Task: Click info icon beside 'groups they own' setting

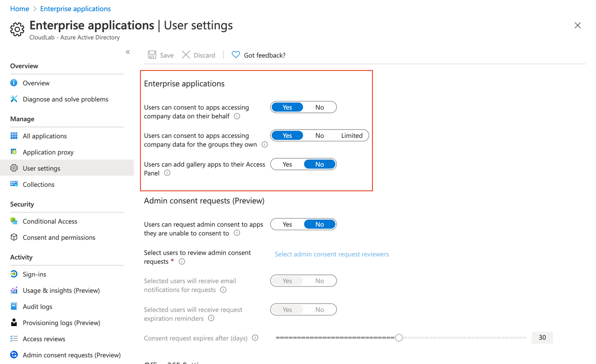Action: coord(265,145)
